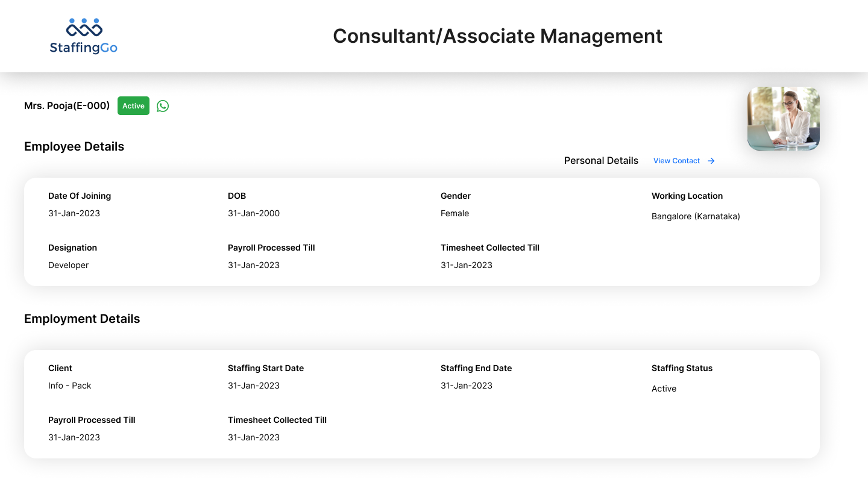The image size is (868, 503).
Task: Click the green Active status badge
Action: 133,106
